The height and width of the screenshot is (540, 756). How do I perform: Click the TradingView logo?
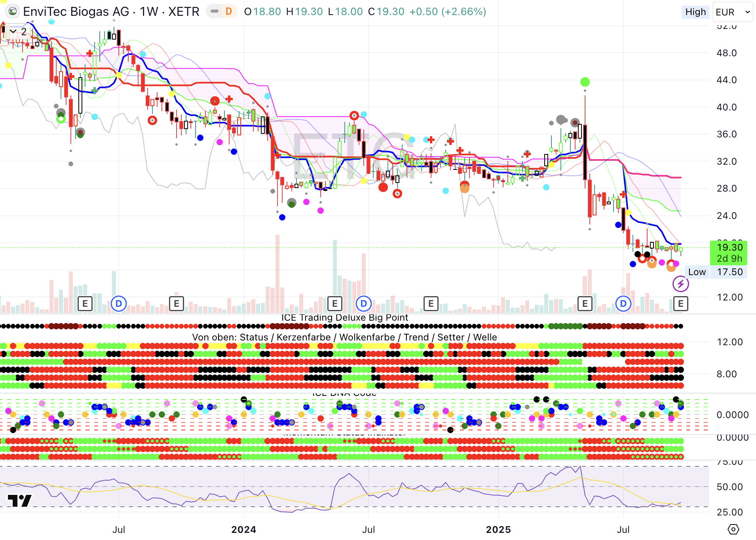tap(19, 500)
